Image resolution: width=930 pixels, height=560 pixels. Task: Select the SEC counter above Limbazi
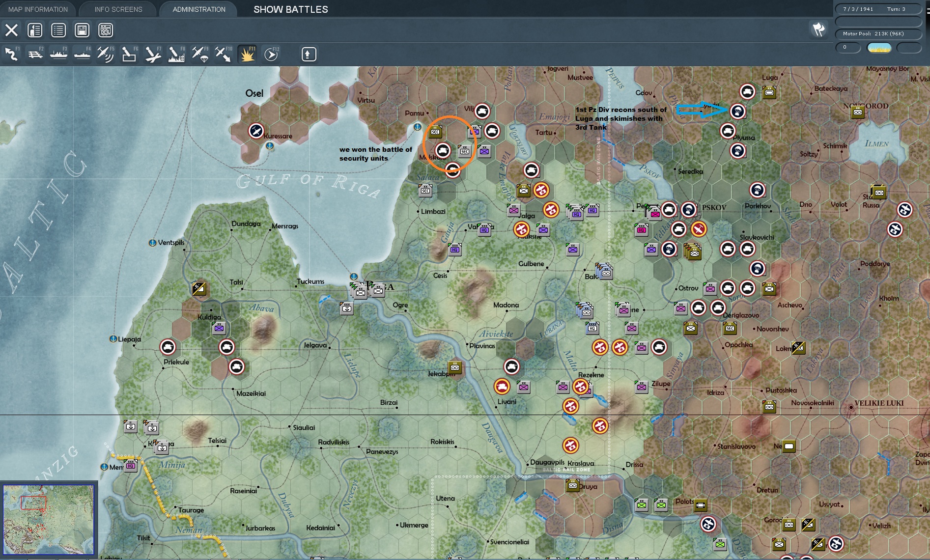click(425, 190)
